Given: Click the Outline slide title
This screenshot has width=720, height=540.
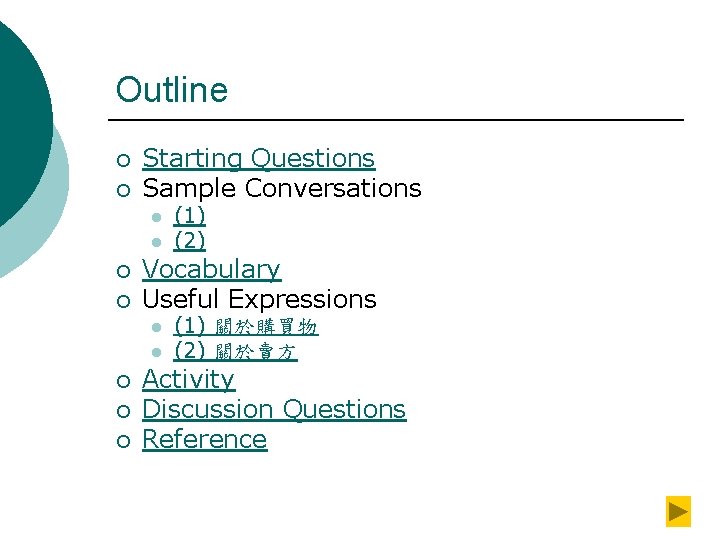Looking at the screenshot, I should 171,90.
